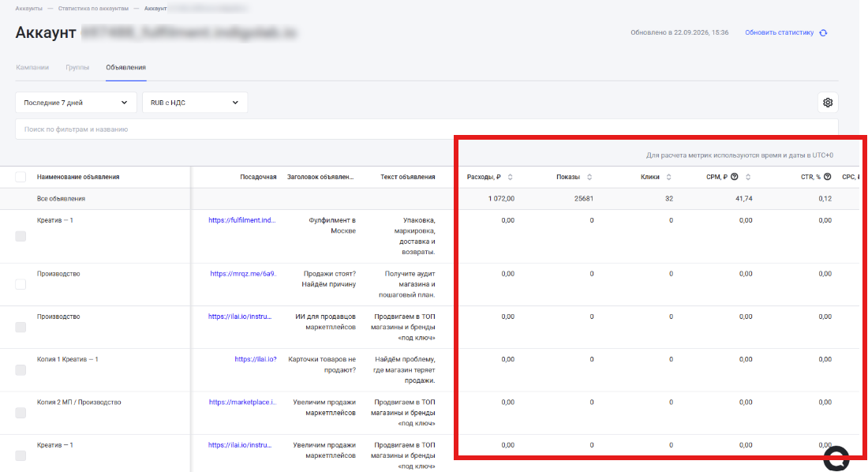Click the total spend value 1 072,00
Viewport: 868px width, 472px height.
click(x=501, y=198)
